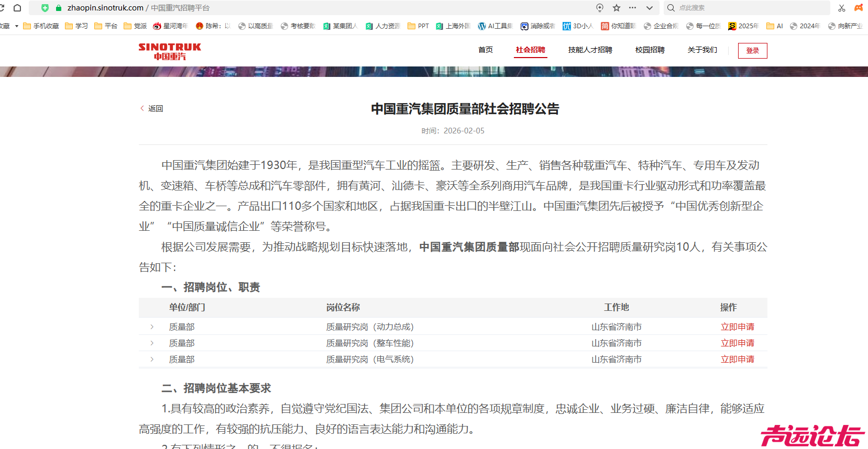Click 质量研究岗（整车性能）job title
Screen dimensions: 868x449
coord(370,343)
